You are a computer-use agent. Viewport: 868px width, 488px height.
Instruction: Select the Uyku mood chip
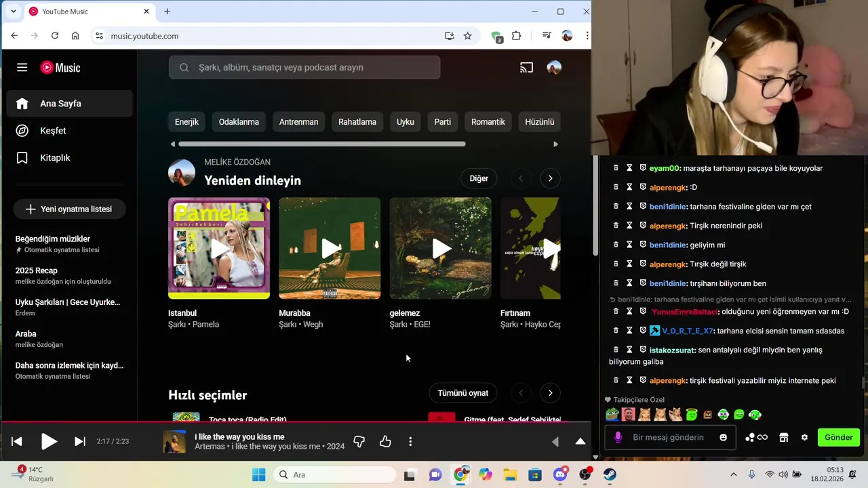click(x=406, y=122)
